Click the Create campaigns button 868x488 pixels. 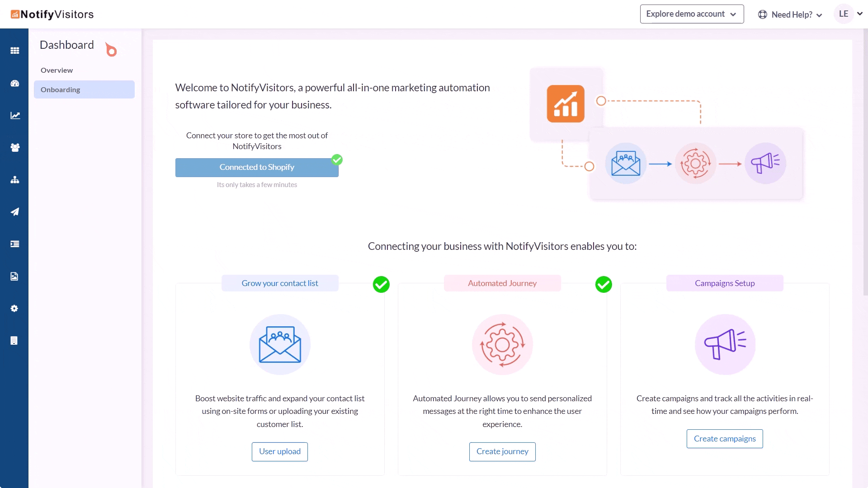pyautogui.click(x=725, y=439)
